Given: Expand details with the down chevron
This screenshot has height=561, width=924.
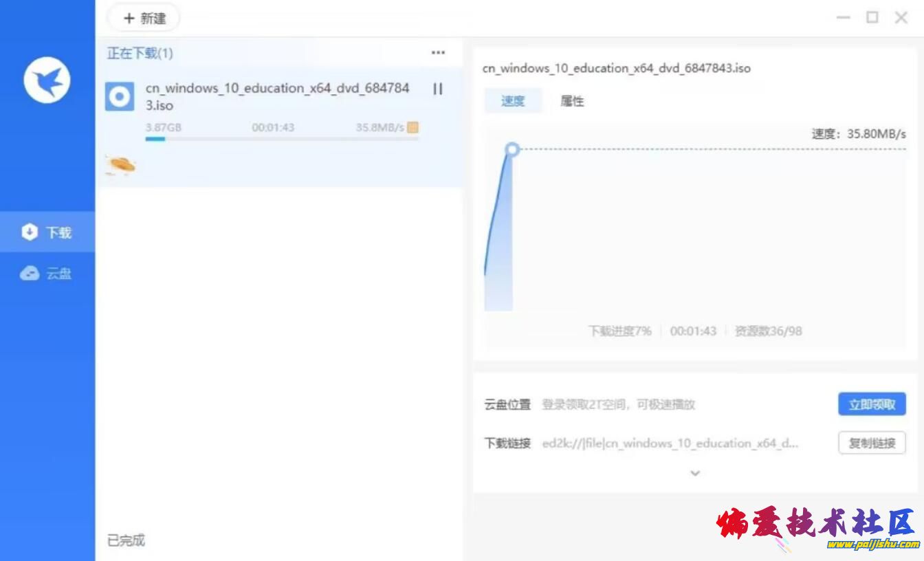Looking at the screenshot, I should (x=695, y=473).
